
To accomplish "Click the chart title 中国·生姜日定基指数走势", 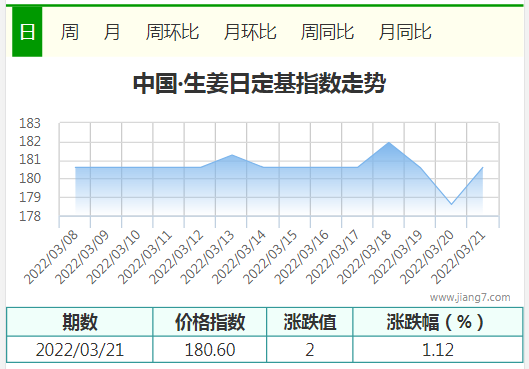I will 259,83.
